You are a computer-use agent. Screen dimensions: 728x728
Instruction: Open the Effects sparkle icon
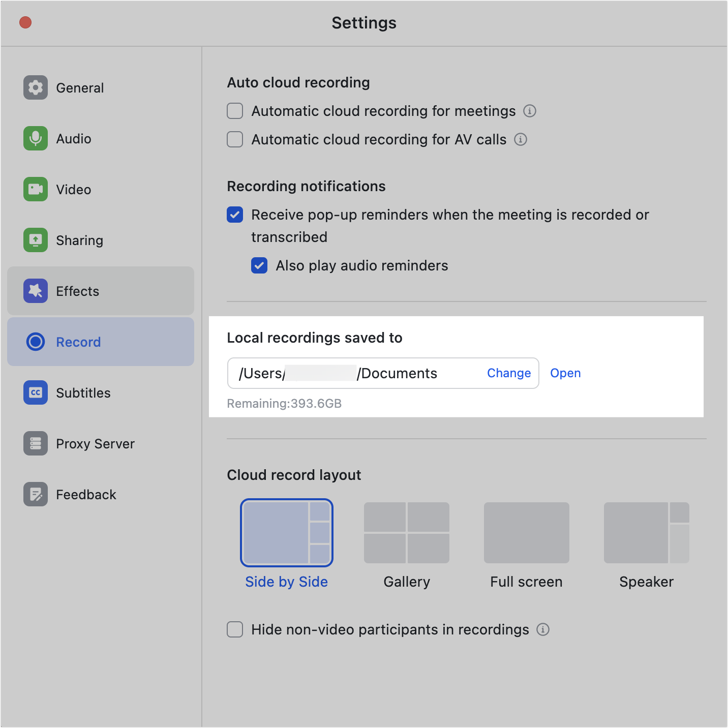pyautogui.click(x=36, y=291)
